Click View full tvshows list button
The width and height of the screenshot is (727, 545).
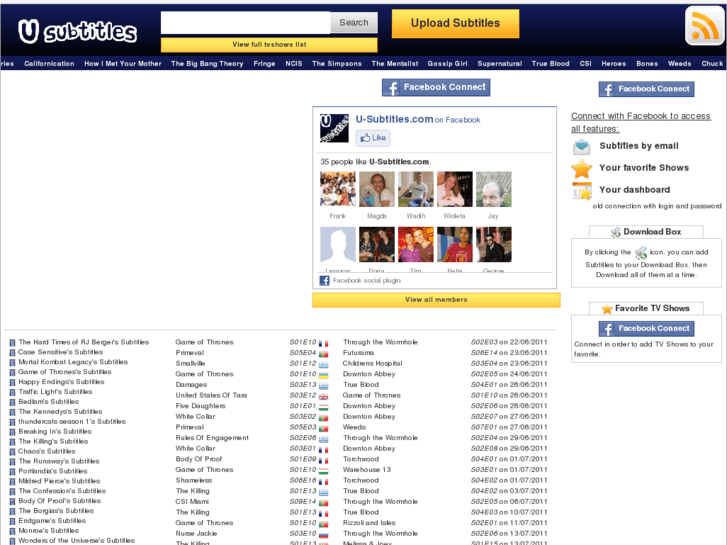coord(269,45)
